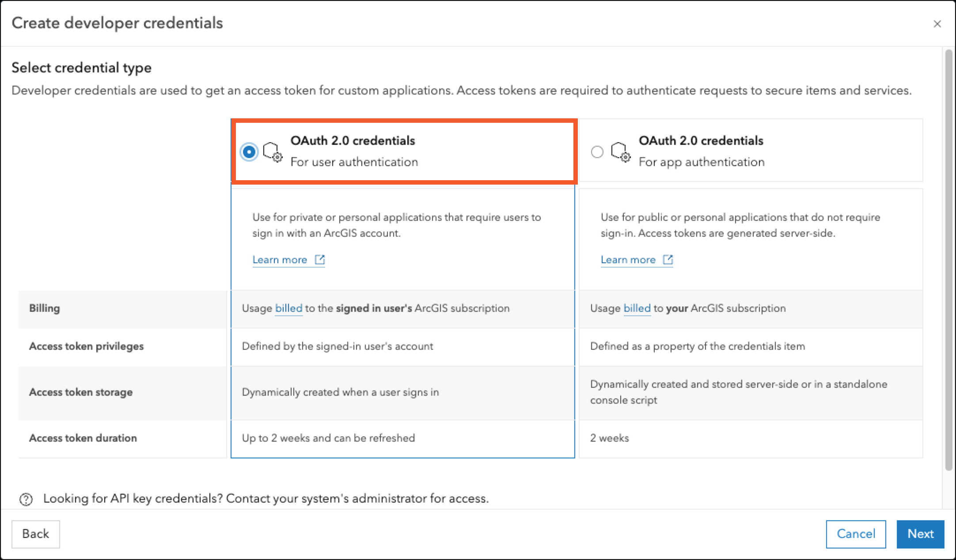Viewport: 956px width, 560px height.
Task: Click the Next button
Action: click(920, 534)
